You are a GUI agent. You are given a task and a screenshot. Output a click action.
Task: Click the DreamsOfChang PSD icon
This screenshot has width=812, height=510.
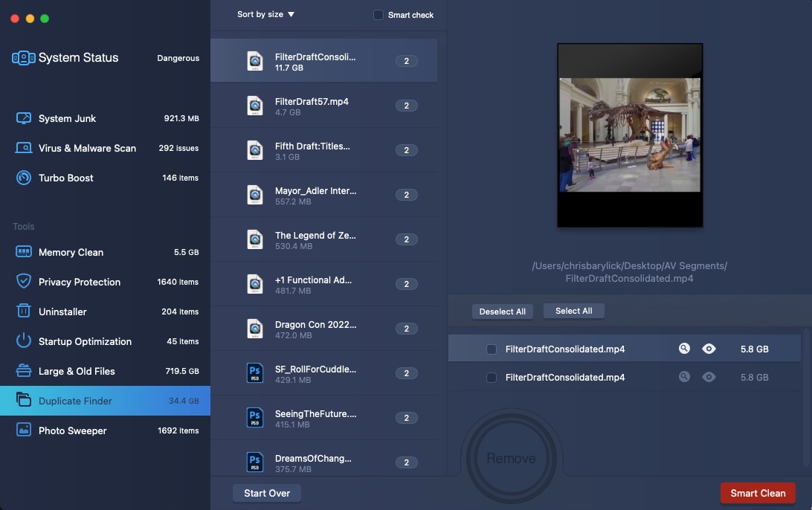click(x=255, y=462)
